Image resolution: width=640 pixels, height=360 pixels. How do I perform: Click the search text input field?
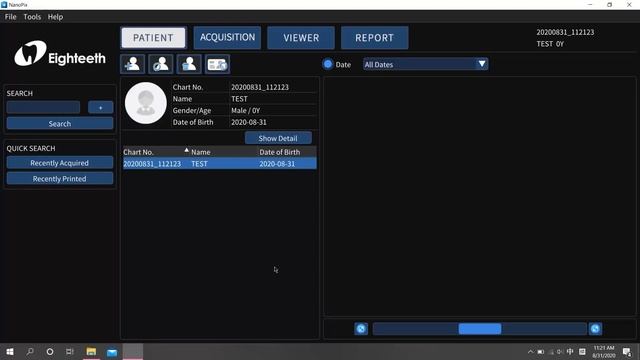tap(43, 107)
